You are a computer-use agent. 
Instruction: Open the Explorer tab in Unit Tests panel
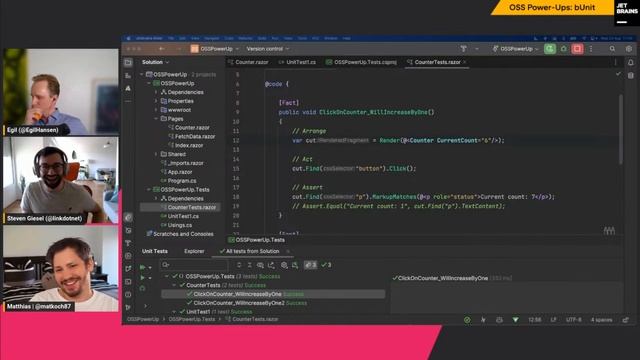click(x=194, y=251)
